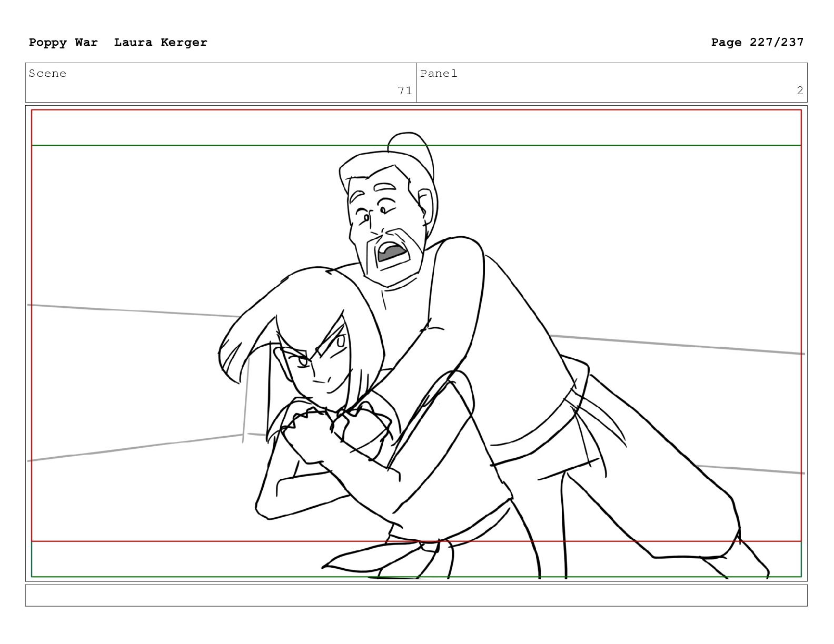This screenshot has width=834, height=644.
Task: Click the empty notes box below the panel
Action: point(416,595)
